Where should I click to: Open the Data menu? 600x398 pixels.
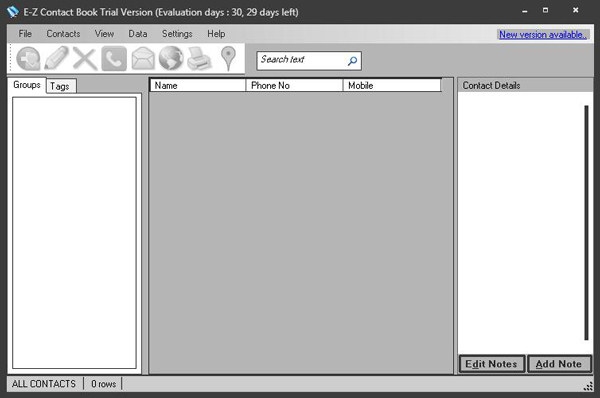coord(138,34)
